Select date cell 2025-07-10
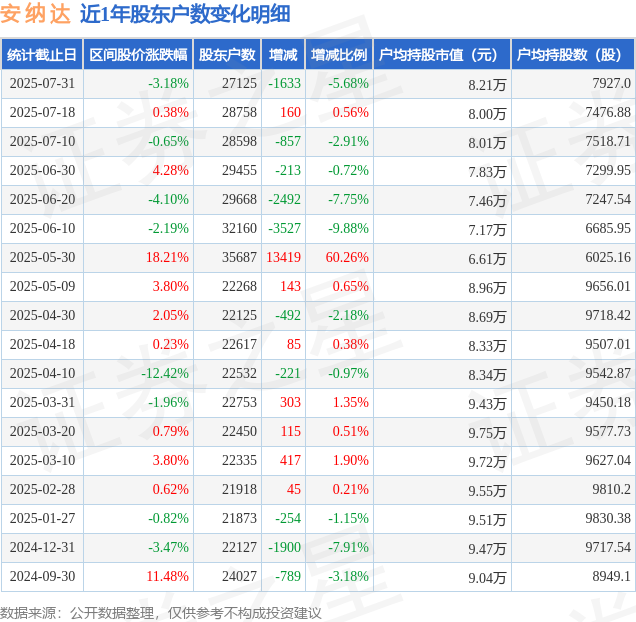 pos(42,141)
